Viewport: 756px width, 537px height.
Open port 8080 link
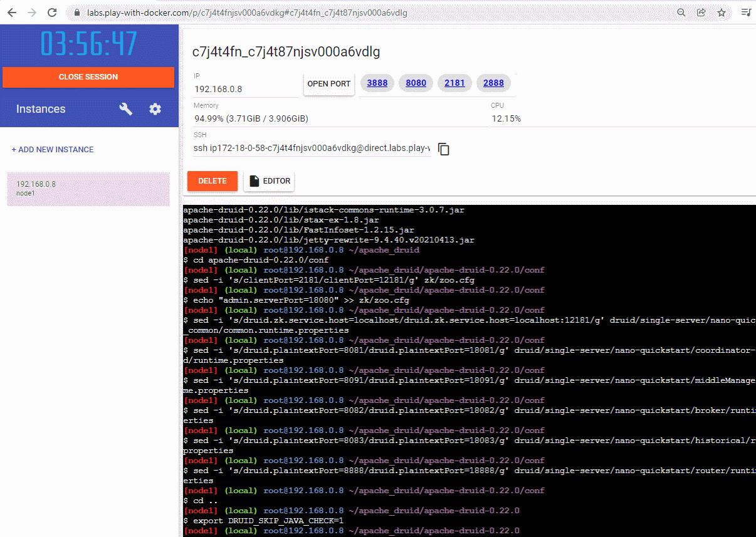click(x=416, y=83)
